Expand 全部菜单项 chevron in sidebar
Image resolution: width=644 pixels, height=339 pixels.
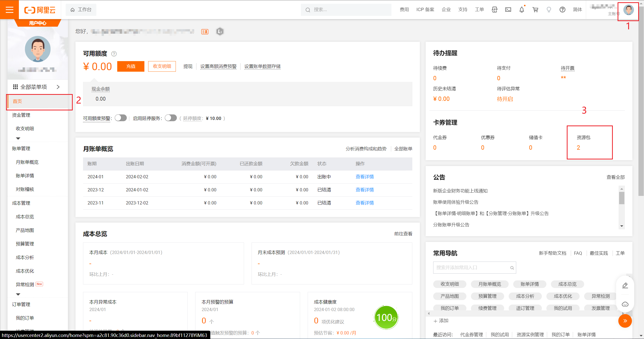point(58,87)
